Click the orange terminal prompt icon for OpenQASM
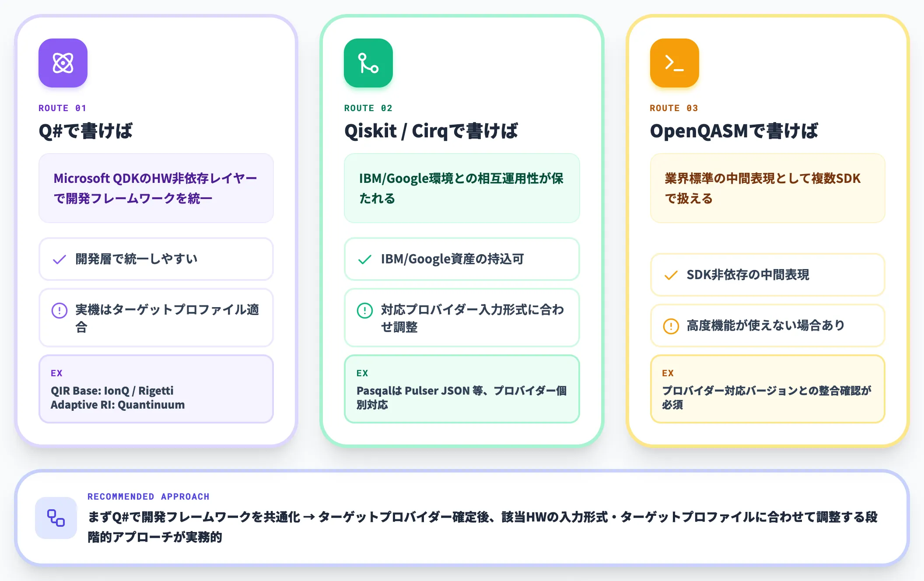Viewport: 924px width, 581px height. pyautogui.click(x=674, y=63)
